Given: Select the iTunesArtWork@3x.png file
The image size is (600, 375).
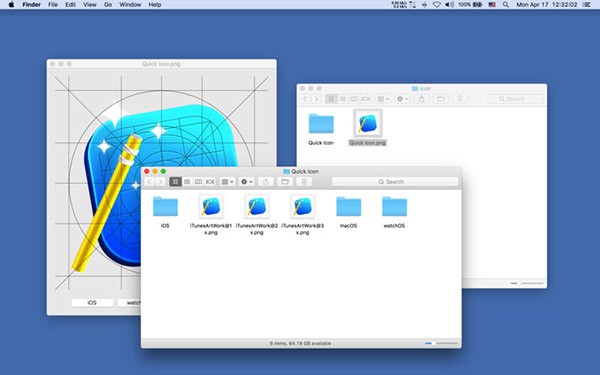Looking at the screenshot, I should pos(303,214).
